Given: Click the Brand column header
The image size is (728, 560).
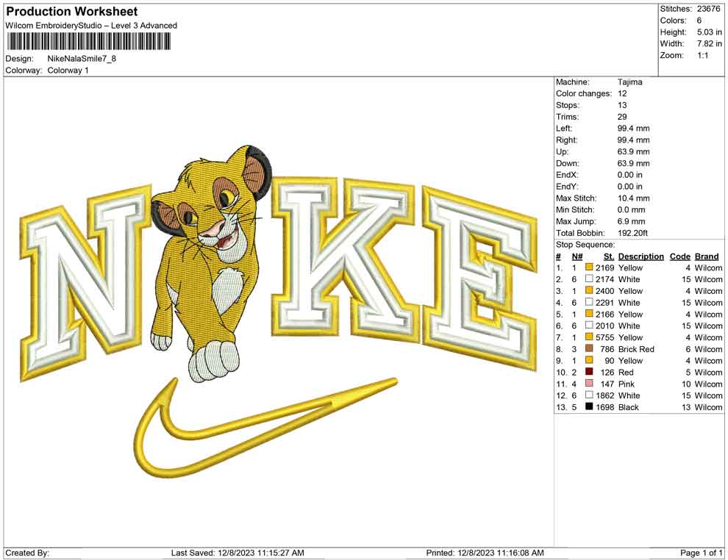Looking at the screenshot, I should pyautogui.click(x=707, y=256).
